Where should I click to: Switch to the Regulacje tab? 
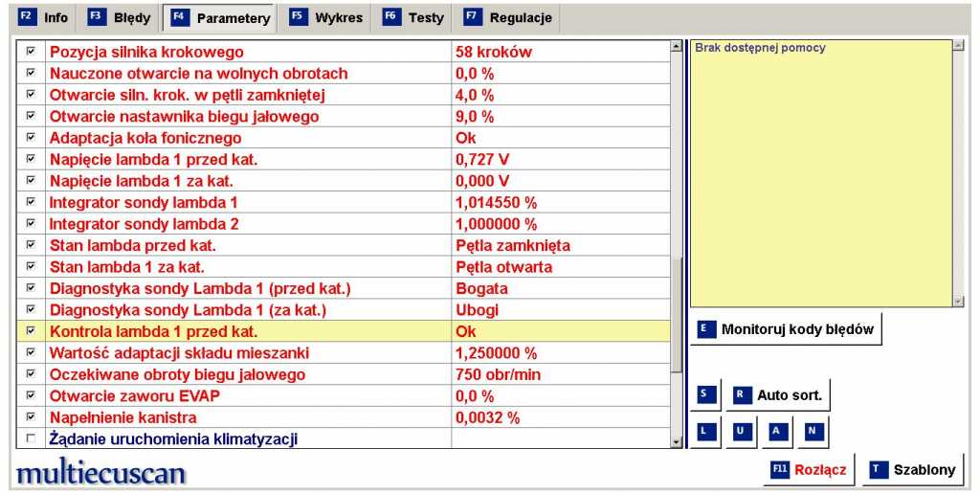[508, 17]
